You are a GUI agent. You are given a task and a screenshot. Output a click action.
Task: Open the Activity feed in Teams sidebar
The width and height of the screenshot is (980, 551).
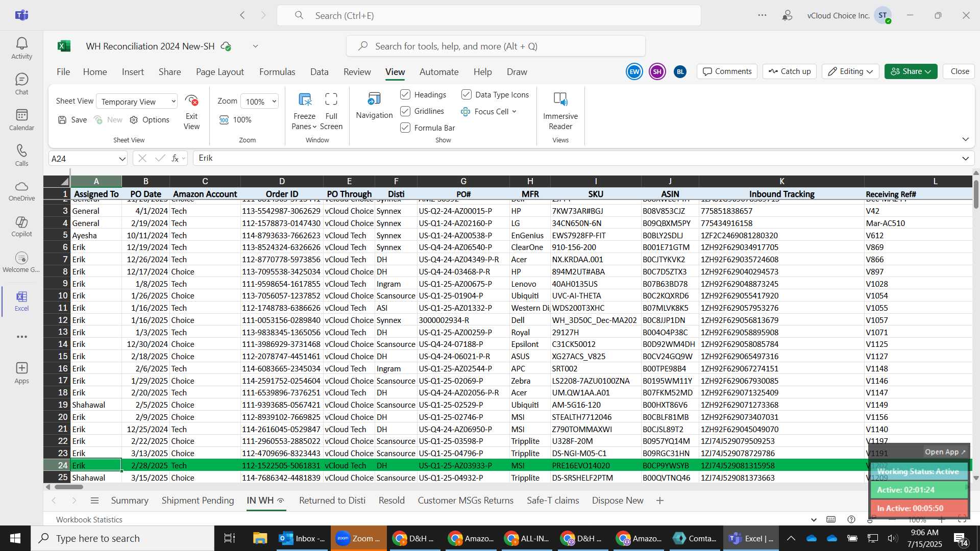[21, 48]
